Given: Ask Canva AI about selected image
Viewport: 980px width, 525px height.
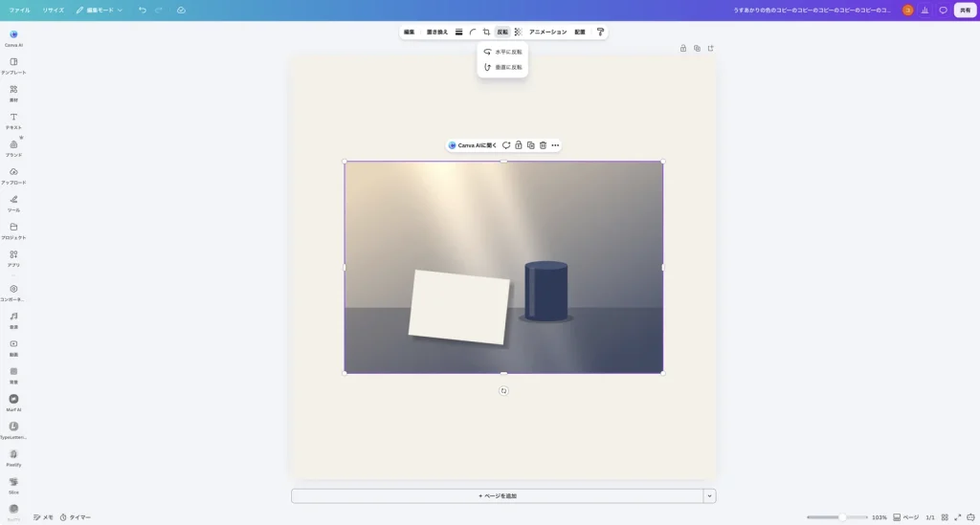Looking at the screenshot, I should pyautogui.click(x=473, y=145).
